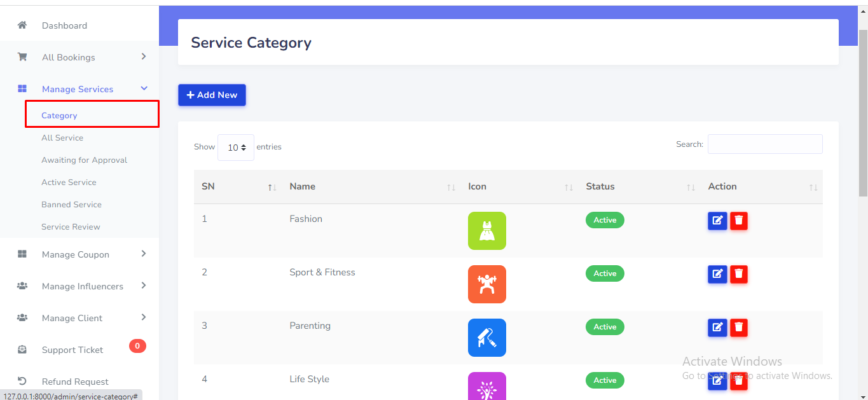Viewport: 868px width, 400px height.
Task: Expand the All Bookings menu
Action: pos(69,57)
